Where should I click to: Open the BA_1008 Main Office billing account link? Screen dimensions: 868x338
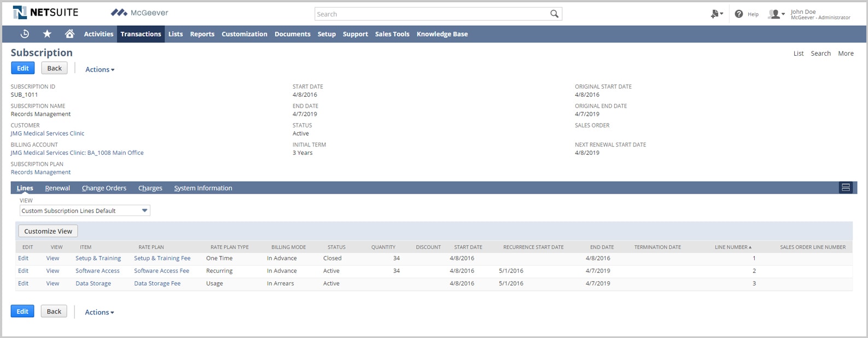click(x=77, y=153)
